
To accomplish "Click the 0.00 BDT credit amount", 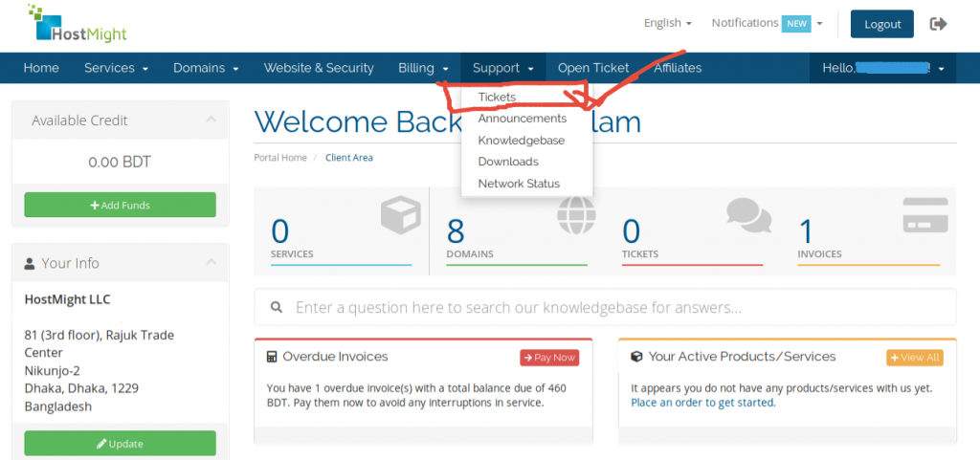I will 120,163.
